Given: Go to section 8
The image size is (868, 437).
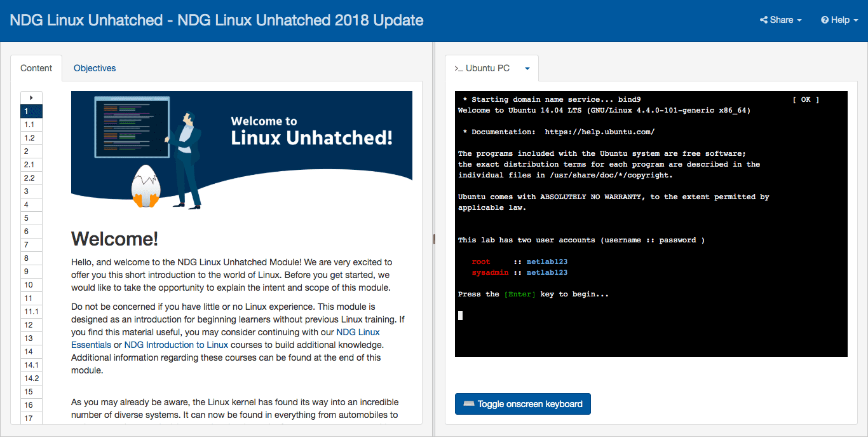Looking at the screenshot, I should click(31, 258).
